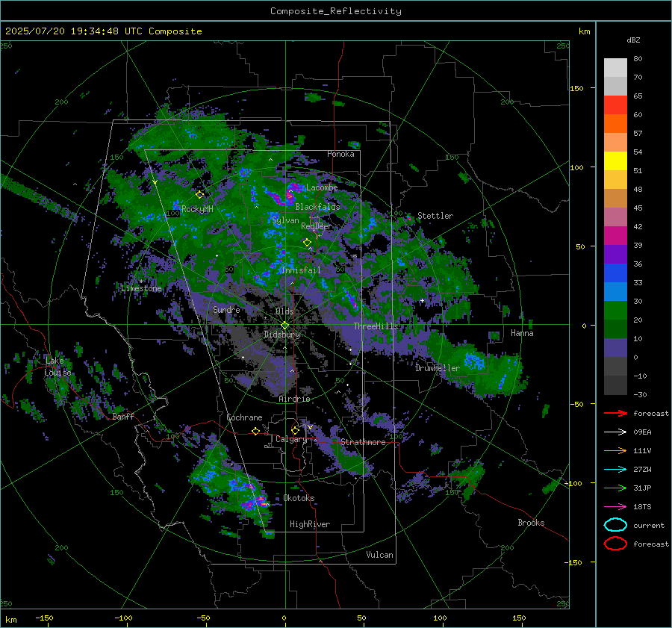Click the ThreeHills city label
This screenshot has width=672, height=628.
point(376,326)
